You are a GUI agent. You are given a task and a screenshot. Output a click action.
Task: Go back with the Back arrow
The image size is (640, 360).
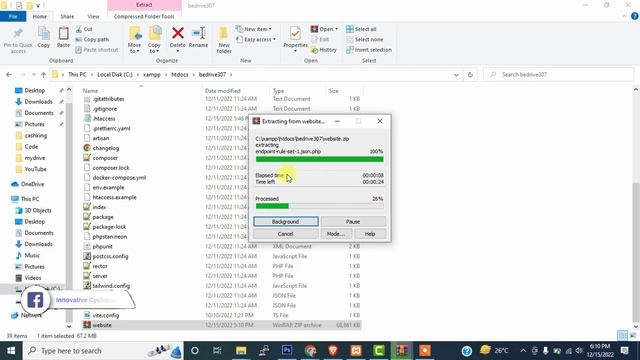[9, 75]
